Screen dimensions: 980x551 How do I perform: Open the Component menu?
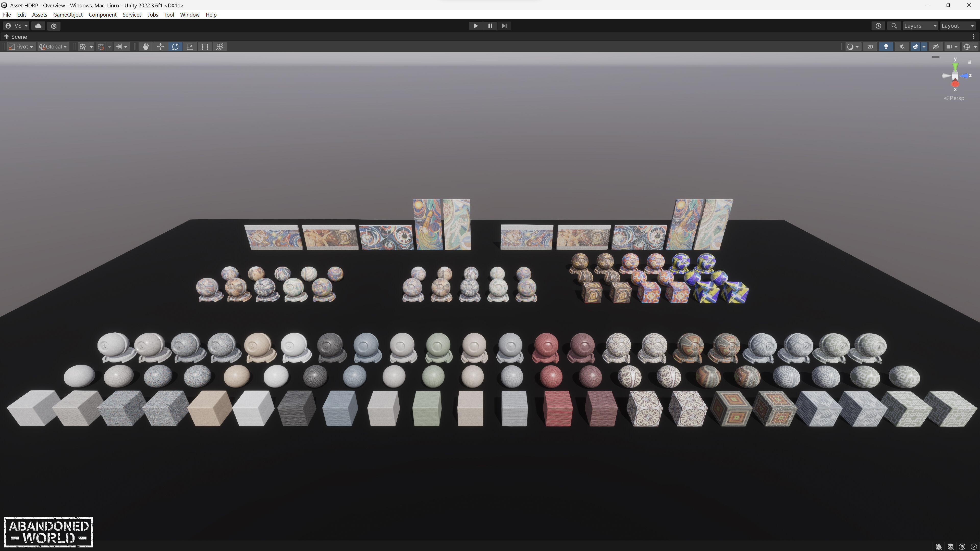click(x=102, y=15)
